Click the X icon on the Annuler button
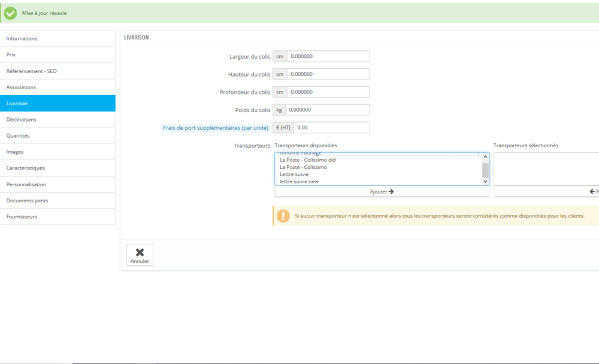The width and height of the screenshot is (599, 364). click(x=140, y=251)
